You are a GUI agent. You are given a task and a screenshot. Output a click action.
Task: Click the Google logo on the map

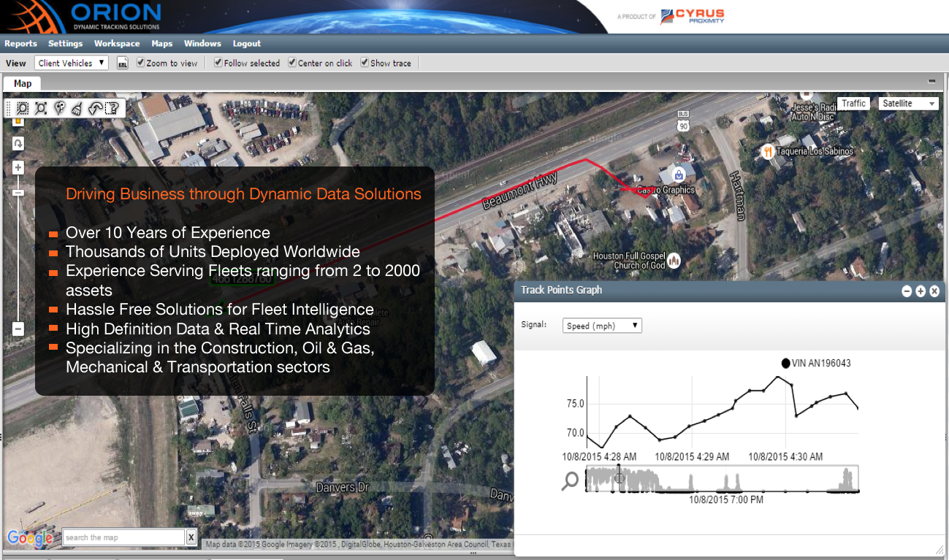coord(30,539)
